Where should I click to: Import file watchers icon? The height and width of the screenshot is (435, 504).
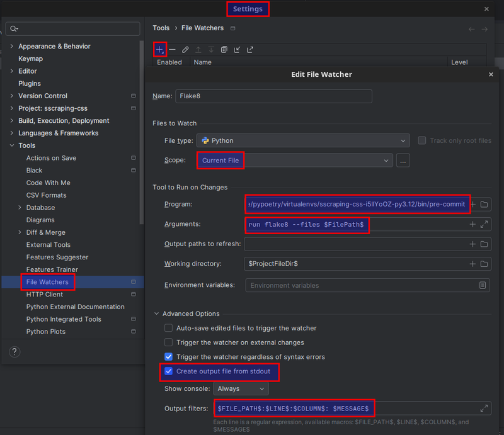(x=237, y=50)
